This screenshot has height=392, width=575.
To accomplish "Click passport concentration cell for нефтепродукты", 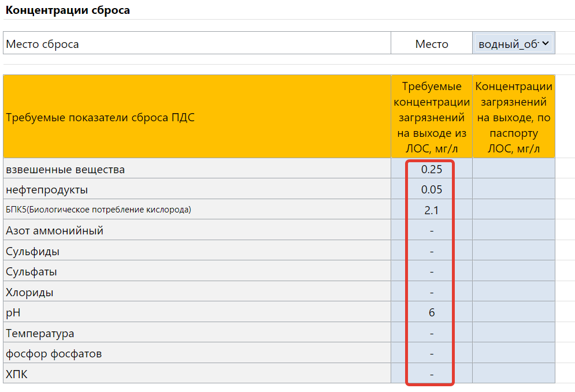I will [x=513, y=189].
